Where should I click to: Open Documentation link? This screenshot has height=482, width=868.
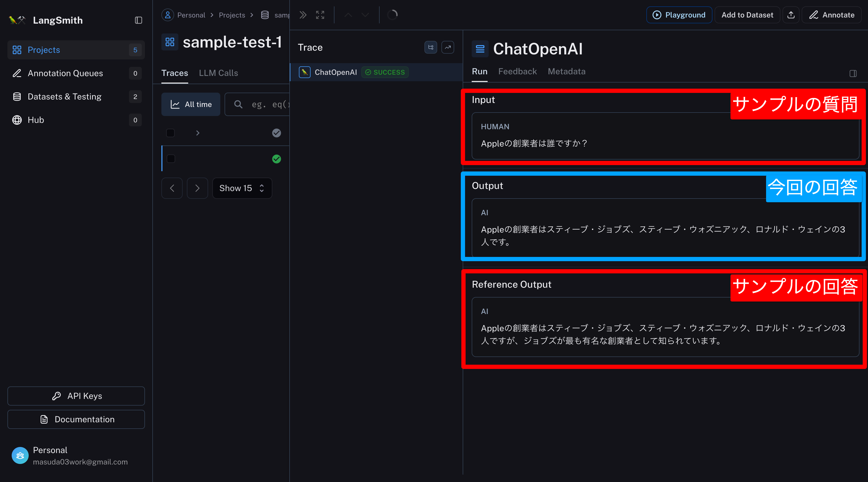pyautogui.click(x=76, y=419)
